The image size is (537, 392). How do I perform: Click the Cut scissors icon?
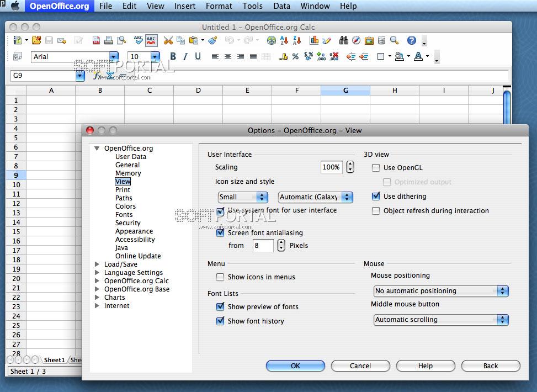(x=168, y=40)
